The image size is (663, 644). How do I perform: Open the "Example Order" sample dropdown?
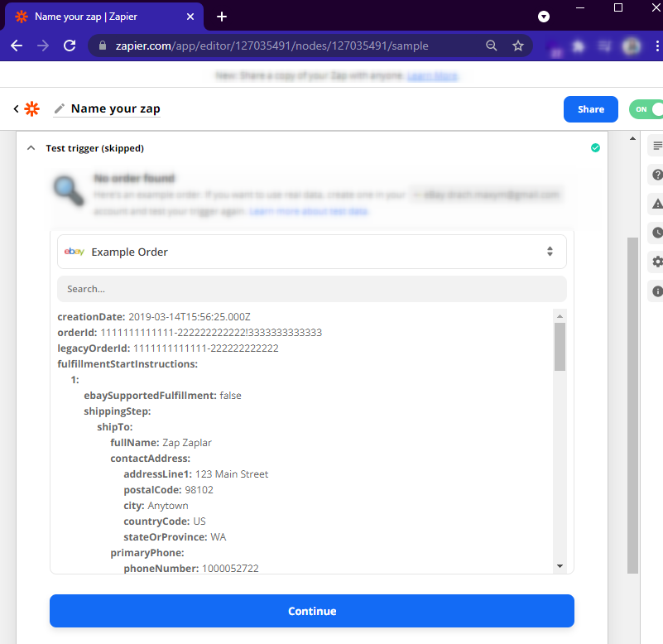312,252
